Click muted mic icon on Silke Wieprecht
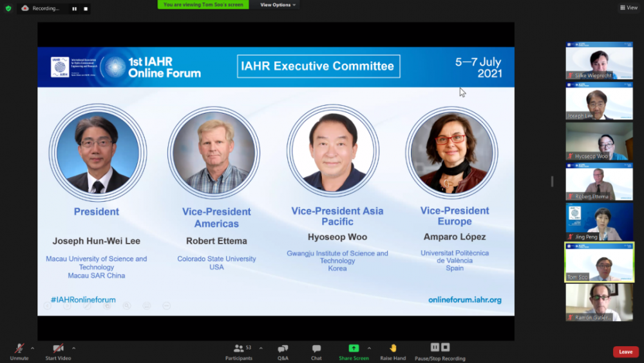The image size is (644, 363). 571,75
